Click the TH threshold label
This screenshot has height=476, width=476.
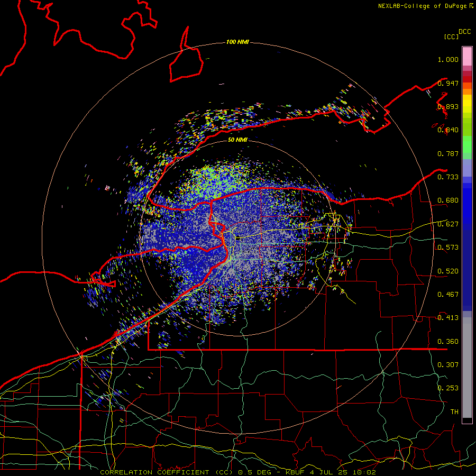(x=454, y=412)
